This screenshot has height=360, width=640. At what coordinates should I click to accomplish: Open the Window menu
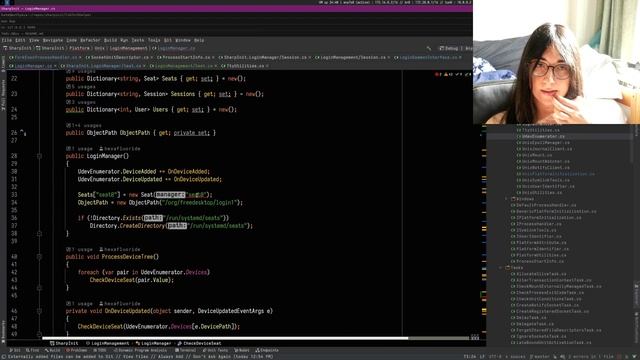[183, 40]
